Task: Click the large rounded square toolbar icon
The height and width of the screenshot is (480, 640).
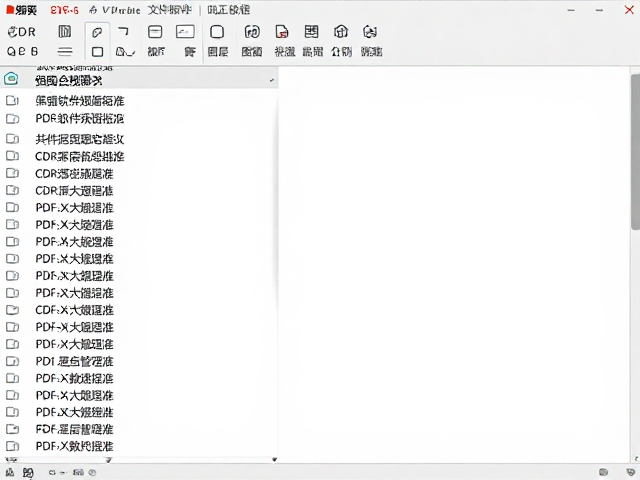Action: coord(217,32)
